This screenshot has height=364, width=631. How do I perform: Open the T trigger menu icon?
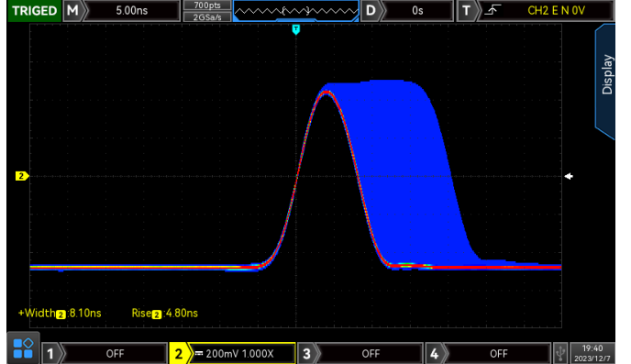[466, 10]
